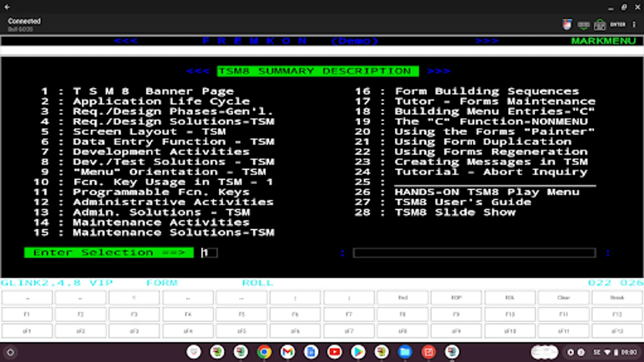This screenshot has height=362, width=644.
Task: Click menu entry 'Development Activities'
Action: 161,152
